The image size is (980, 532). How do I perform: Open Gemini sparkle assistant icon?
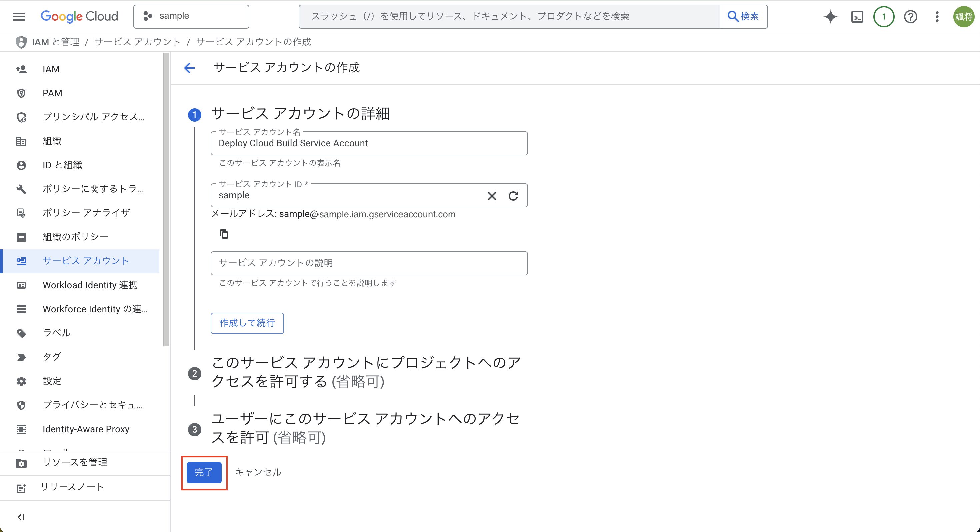click(x=830, y=16)
